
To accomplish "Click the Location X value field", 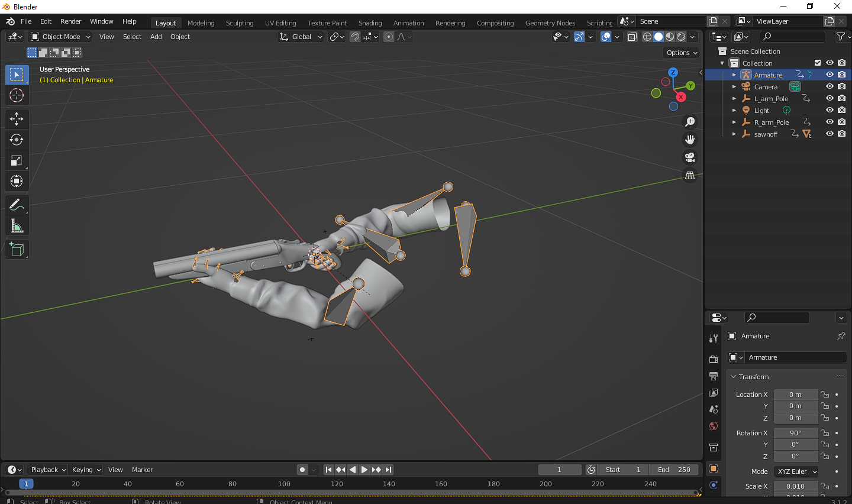I will [x=795, y=395].
